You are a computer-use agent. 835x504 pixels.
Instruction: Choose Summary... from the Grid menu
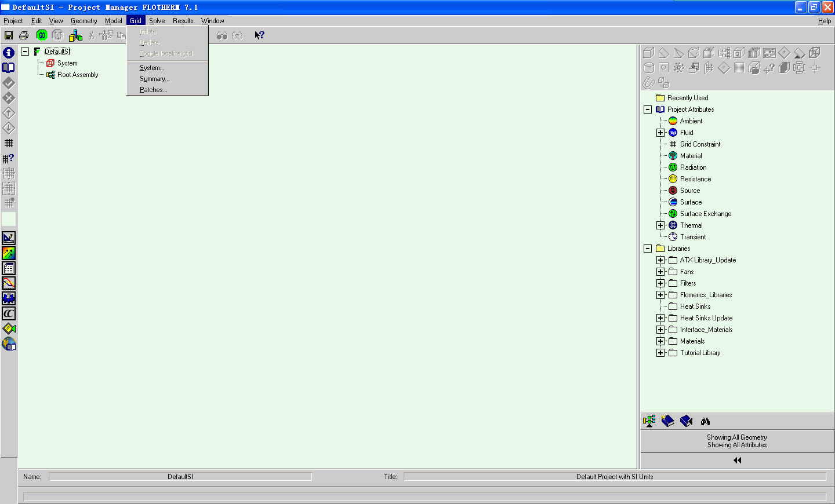coord(167,79)
